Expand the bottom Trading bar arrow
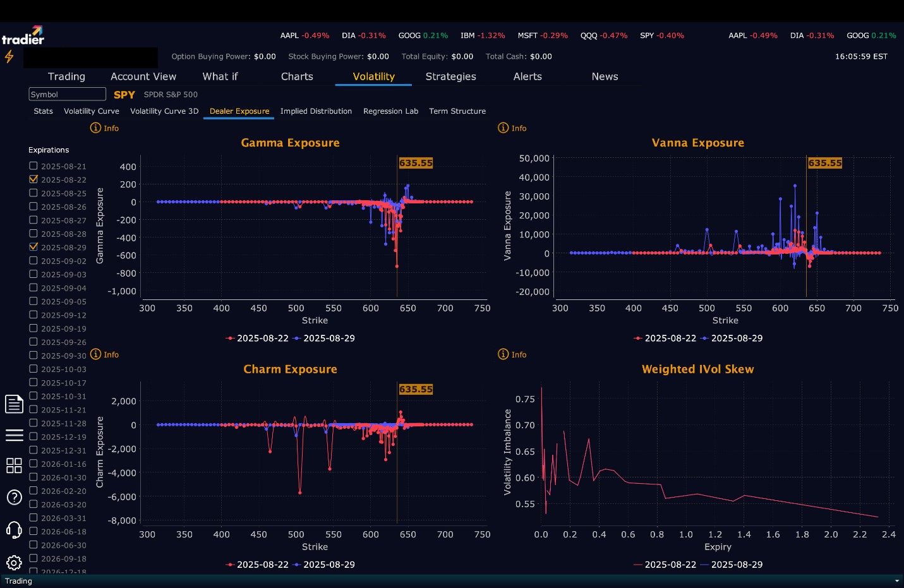 click(x=896, y=581)
